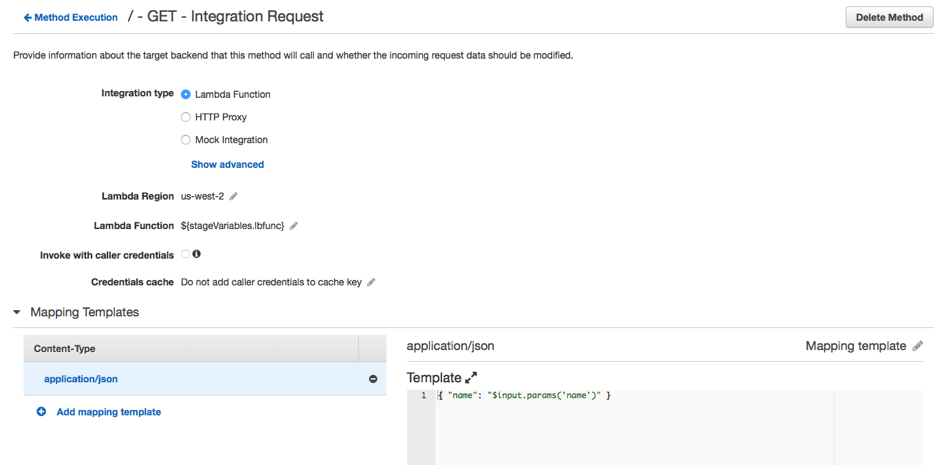Expand the Template editor fullscreen icon
This screenshot has height=465, width=940.
[x=471, y=378]
